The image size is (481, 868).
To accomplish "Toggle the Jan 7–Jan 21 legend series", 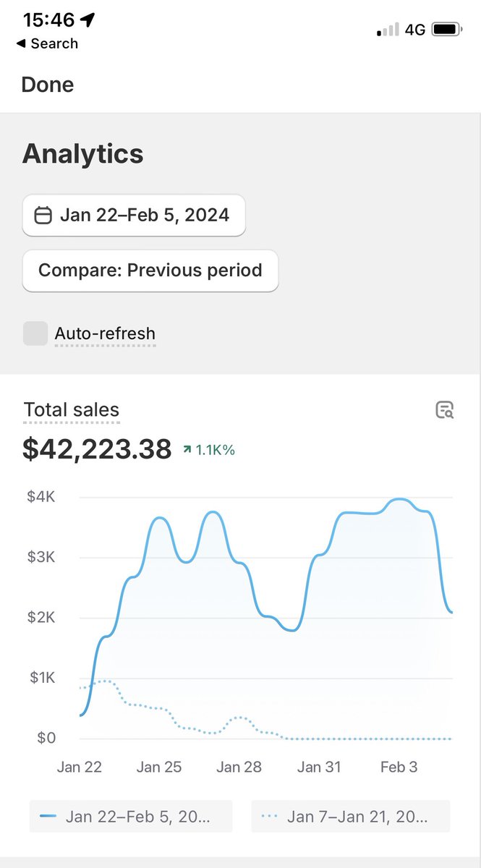I will tap(351, 817).
